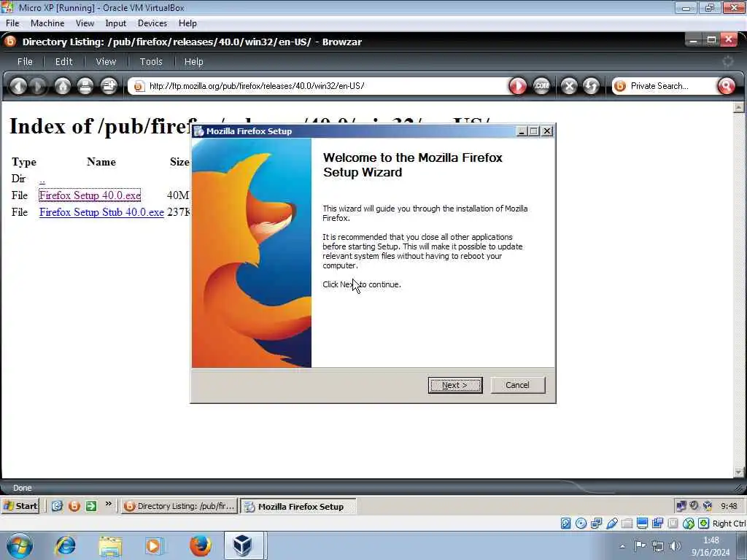Viewport: 747px width, 560px height.
Task: Open Browzar File menu
Action: [x=25, y=61]
